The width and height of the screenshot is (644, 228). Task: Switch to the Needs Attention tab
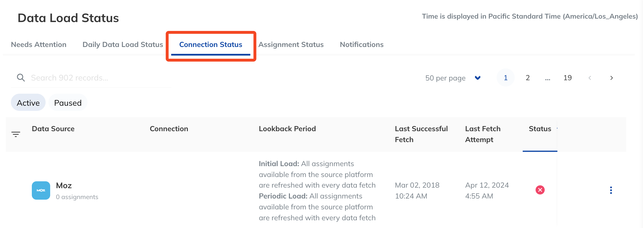click(x=39, y=45)
